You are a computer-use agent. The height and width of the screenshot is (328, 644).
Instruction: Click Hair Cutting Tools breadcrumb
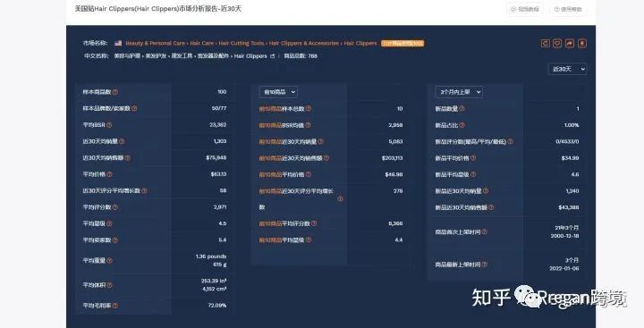tap(241, 43)
